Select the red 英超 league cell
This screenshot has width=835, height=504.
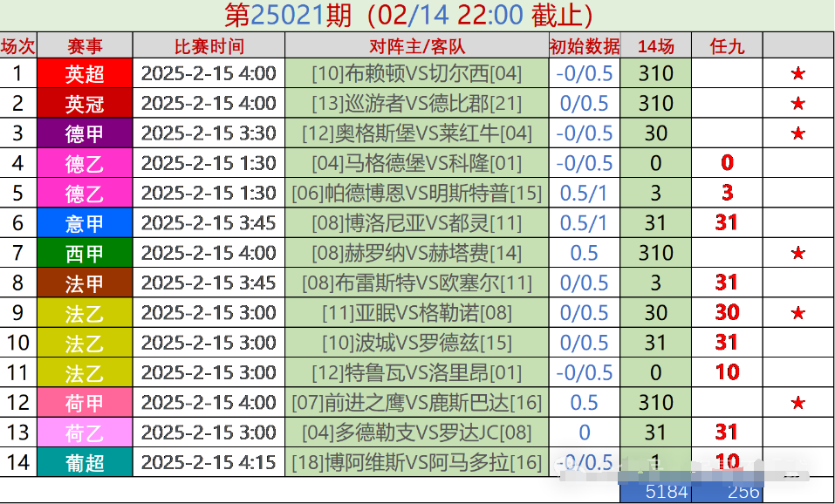click(x=85, y=74)
